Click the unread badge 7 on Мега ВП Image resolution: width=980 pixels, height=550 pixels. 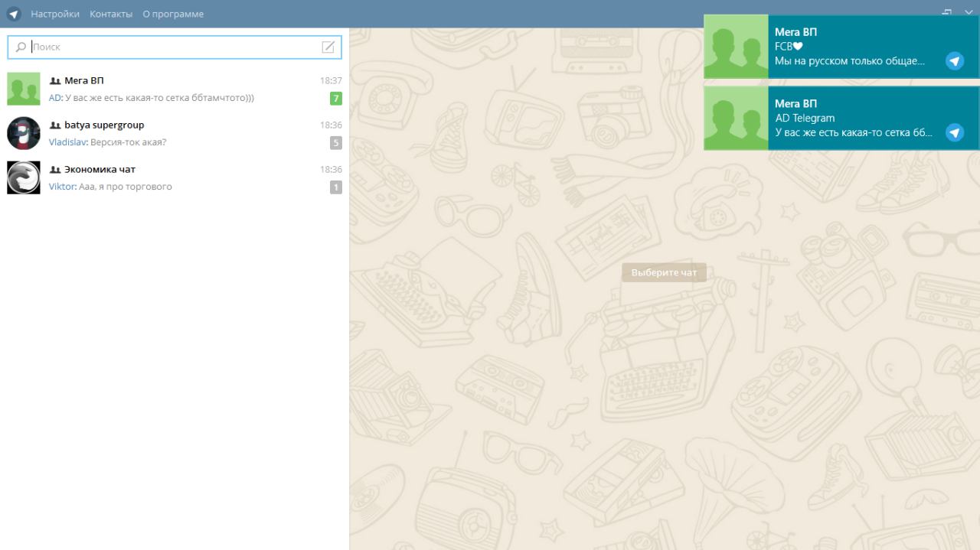point(336,98)
